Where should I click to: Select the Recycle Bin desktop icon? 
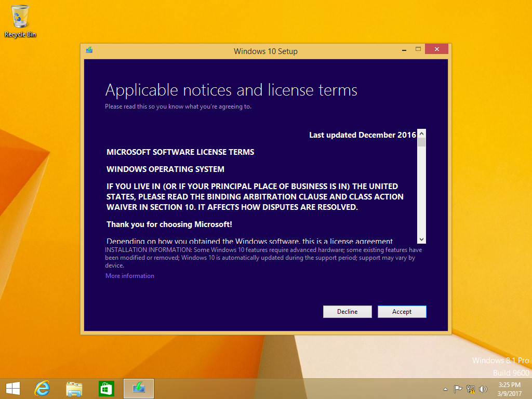[20, 21]
